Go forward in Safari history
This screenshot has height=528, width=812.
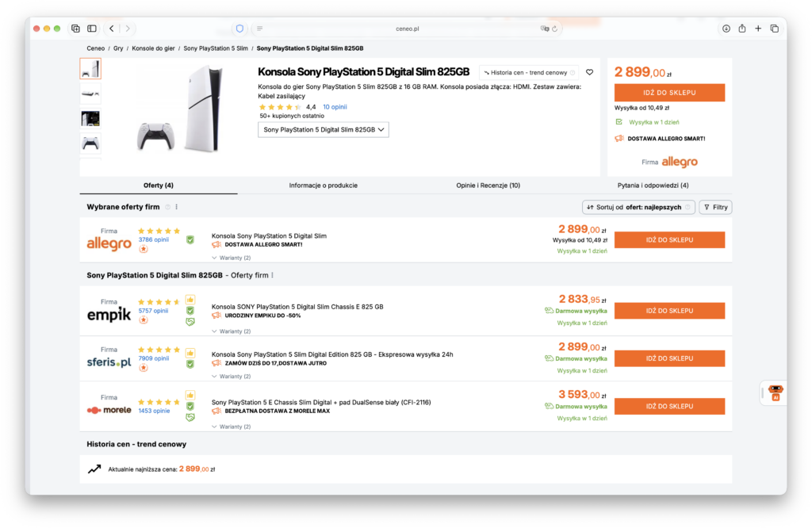tap(128, 29)
